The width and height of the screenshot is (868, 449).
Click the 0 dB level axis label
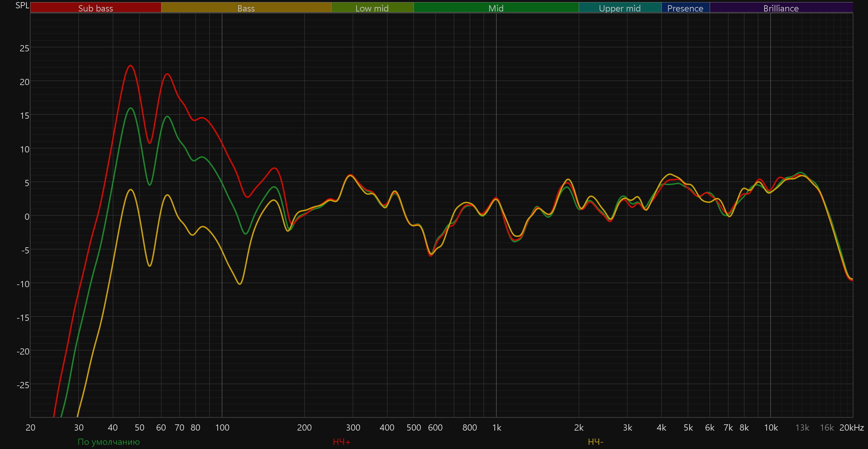pyautogui.click(x=27, y=217)
